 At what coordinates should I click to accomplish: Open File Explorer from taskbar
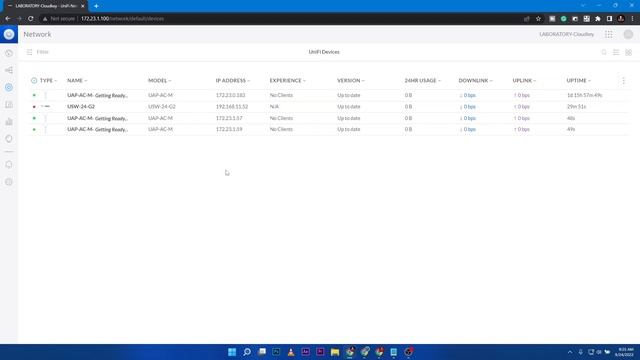(335, 352)
